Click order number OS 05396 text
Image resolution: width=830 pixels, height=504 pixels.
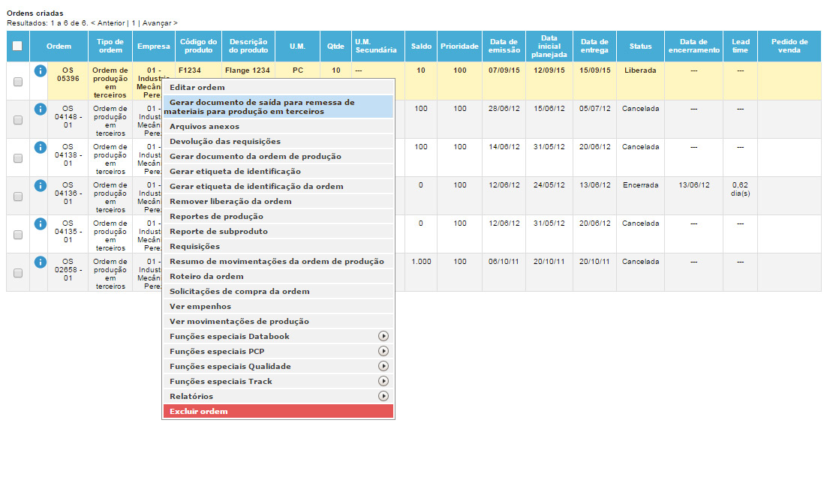pos(68,74)
